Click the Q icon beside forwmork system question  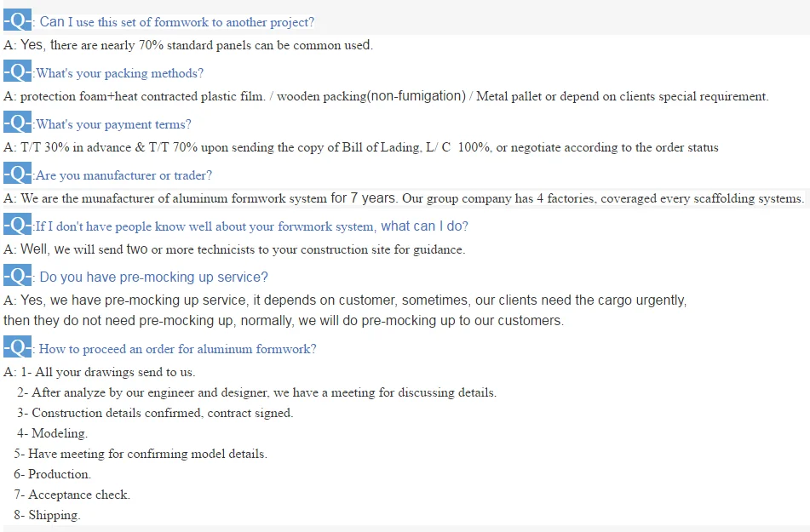(18, 225)
